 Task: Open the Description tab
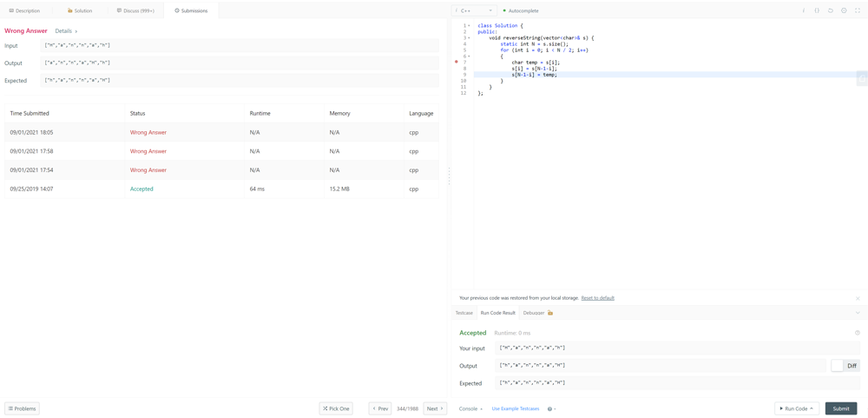[x=25, y=10]
